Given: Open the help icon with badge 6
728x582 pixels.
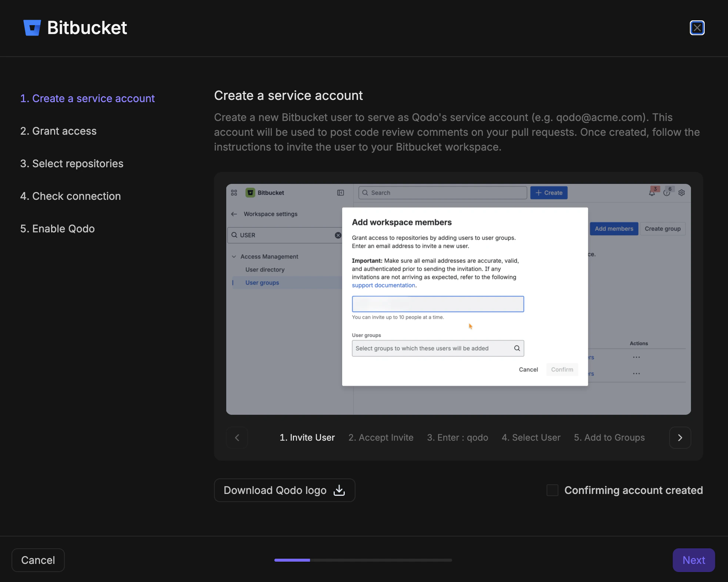Looking at the screenshot, I should (x=667, y=192).
